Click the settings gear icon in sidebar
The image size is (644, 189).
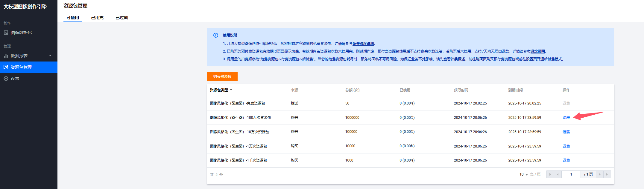tap(6, 79)
